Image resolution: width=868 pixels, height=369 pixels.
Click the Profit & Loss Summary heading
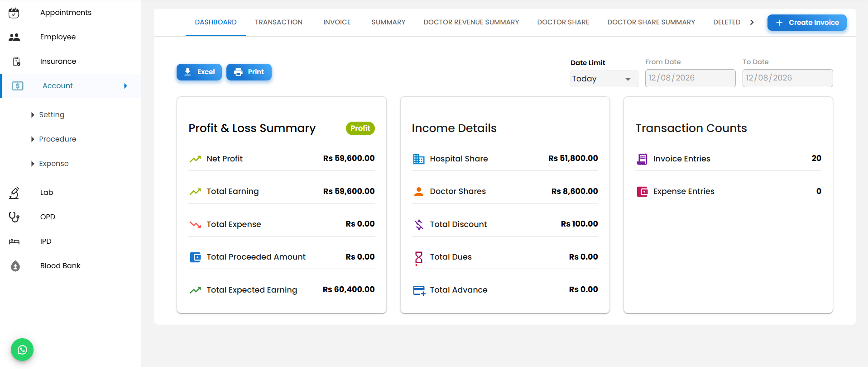pos(252,128)
